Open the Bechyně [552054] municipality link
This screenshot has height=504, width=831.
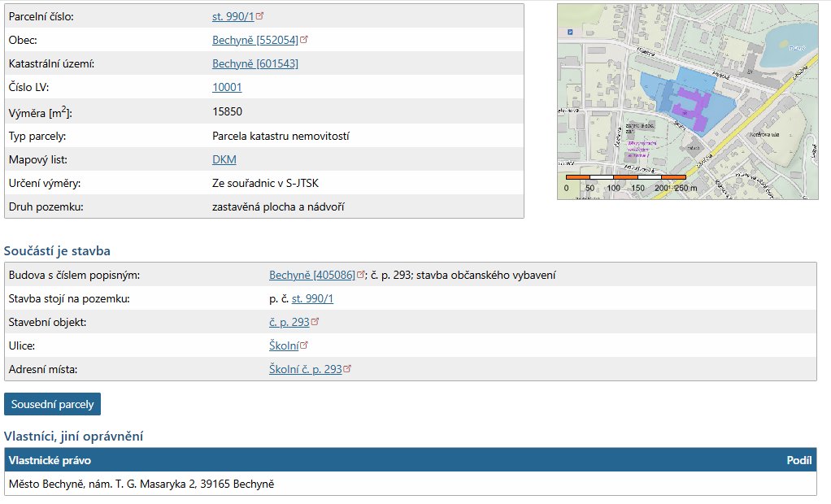coord(255,41)
